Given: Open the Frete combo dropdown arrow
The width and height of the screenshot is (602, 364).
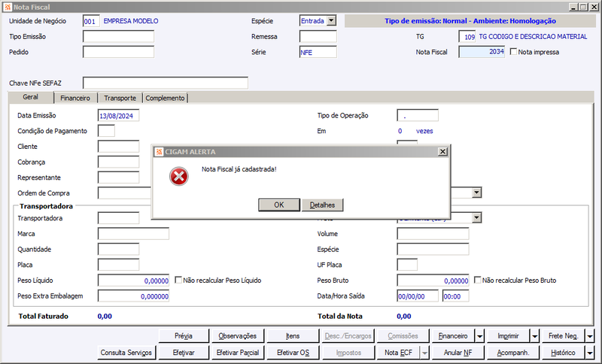Looking at the screenshot, I should click(476, 218).
